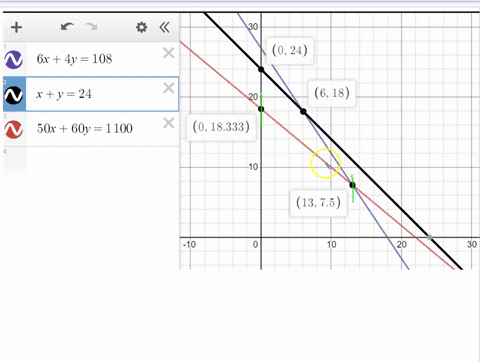This screenshot has height=362, width=480.
Task: Select the empty fourth expression row
Action: pos(91,160)
